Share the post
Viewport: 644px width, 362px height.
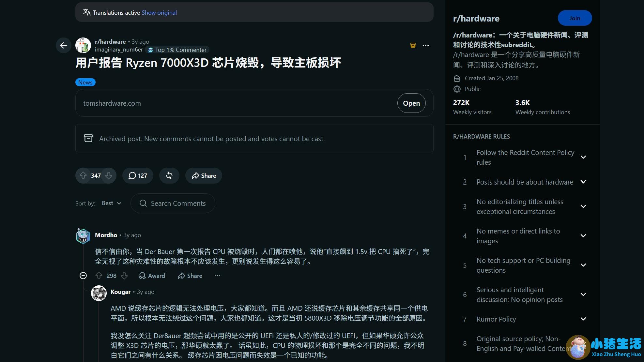click(x=204, y=175)
